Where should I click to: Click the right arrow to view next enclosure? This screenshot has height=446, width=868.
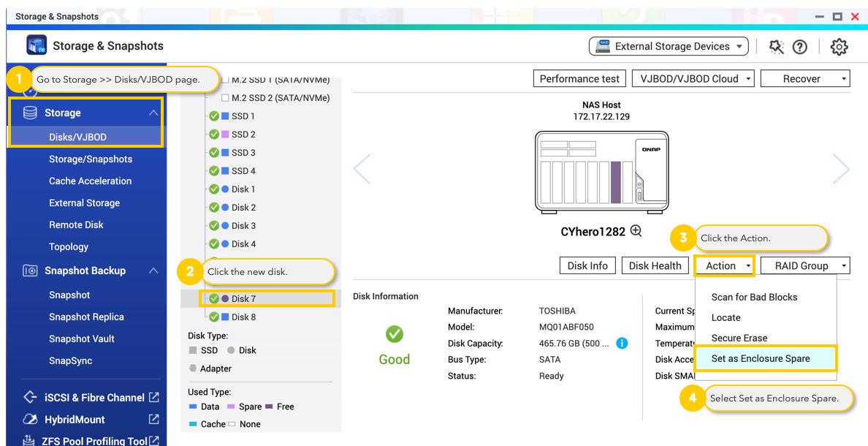[x=841, y=169]
